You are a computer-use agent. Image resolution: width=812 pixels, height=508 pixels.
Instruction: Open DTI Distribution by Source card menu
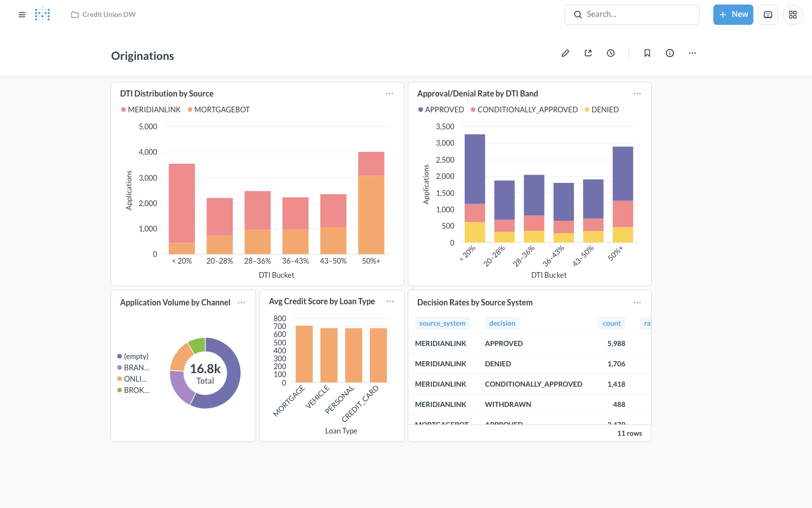(x=390, y=94)
